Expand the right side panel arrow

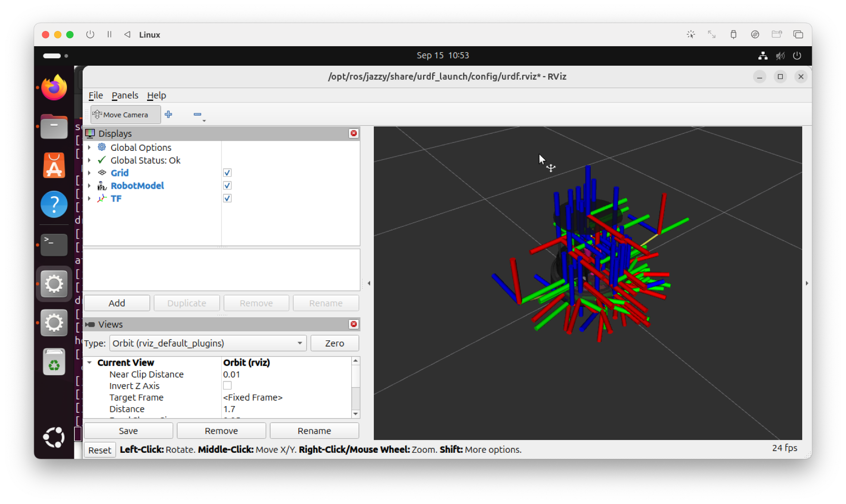pyautogui.click(x=807, y=283)
